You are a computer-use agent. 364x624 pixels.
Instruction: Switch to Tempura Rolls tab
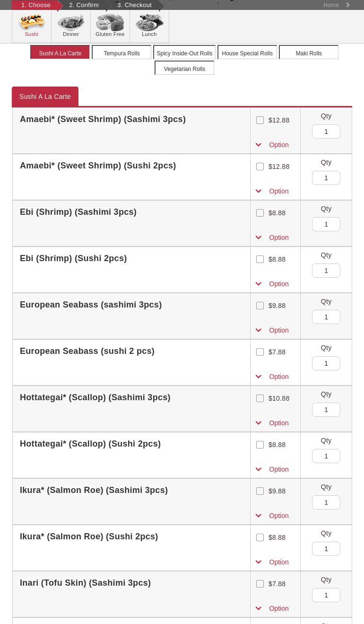click(x=121, y=53)
